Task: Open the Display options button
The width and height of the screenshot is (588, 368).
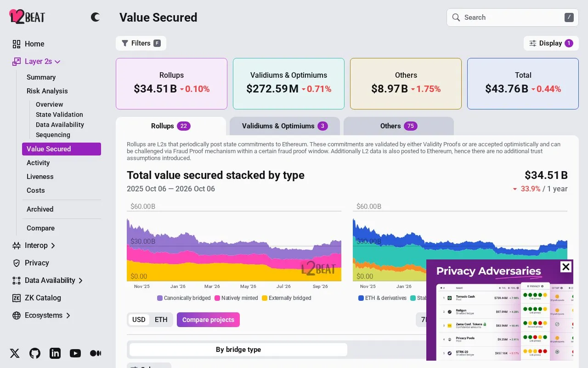Action: [551, 43]
